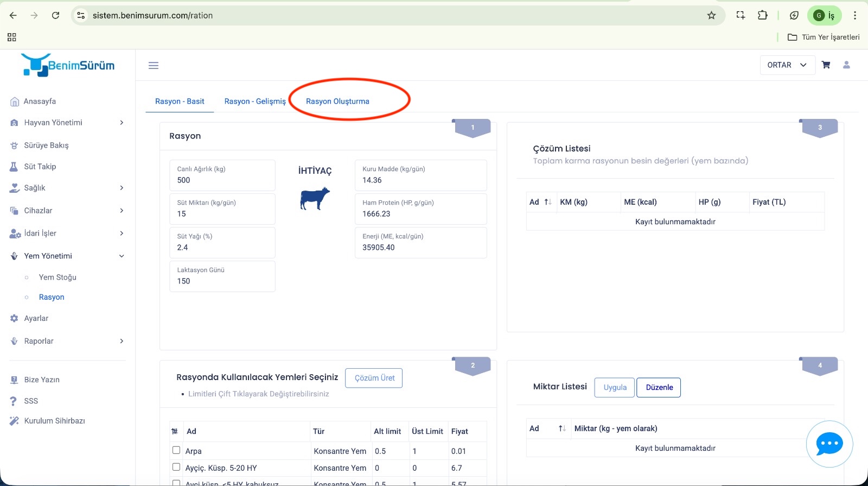Click the Süt Yağı input field

click(222, 242)
